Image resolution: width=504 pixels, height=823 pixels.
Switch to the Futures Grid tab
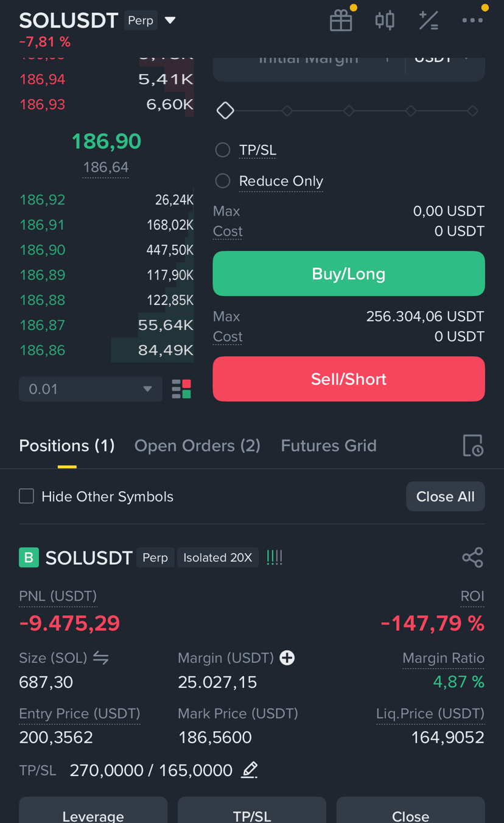(x=329, y=446)
